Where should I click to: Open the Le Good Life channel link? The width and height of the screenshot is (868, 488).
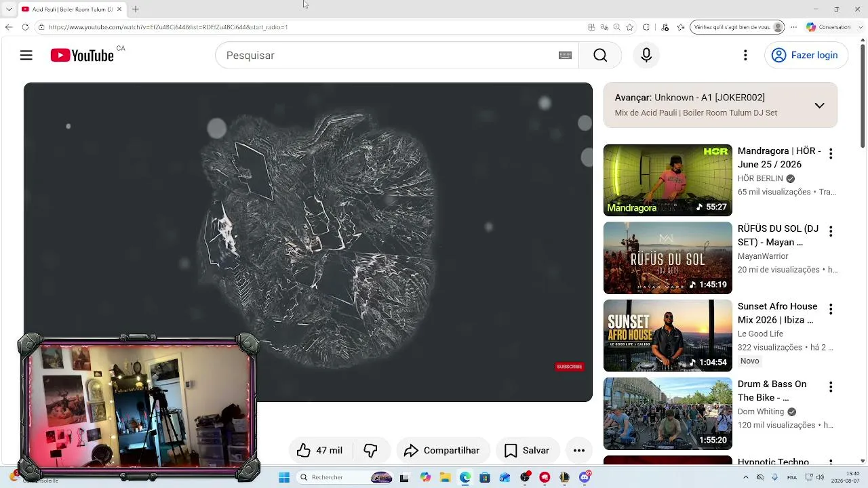pos(760,334)
